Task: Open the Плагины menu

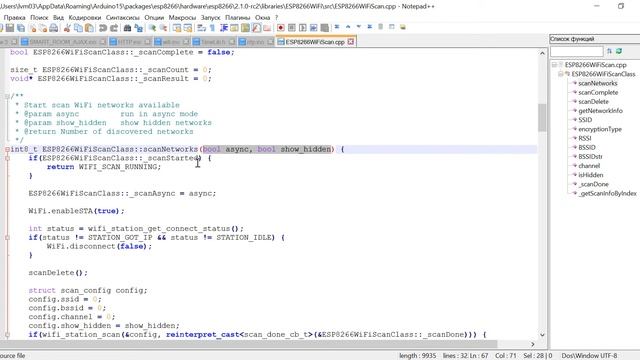Action: click(238, 18)
